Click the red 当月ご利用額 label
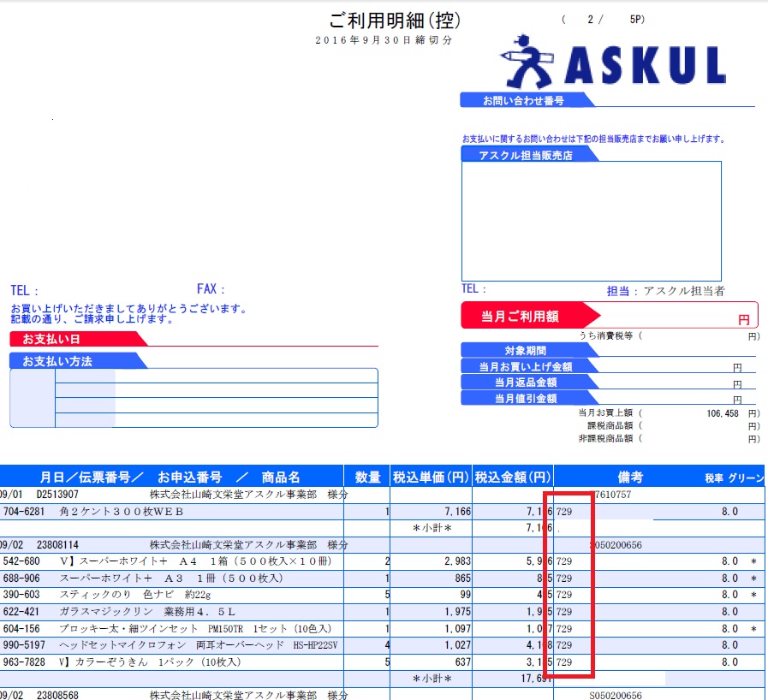768x700 pixels. pos(521,317)
